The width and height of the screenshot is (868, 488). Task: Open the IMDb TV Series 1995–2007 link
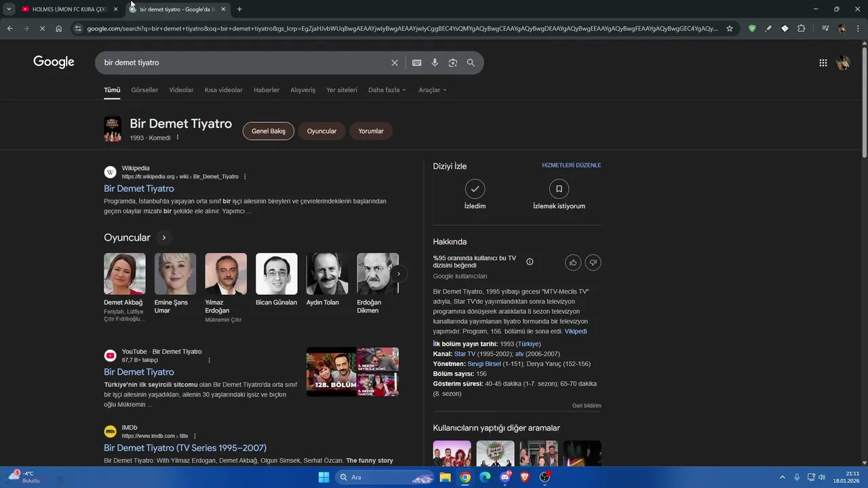point(185,448)
